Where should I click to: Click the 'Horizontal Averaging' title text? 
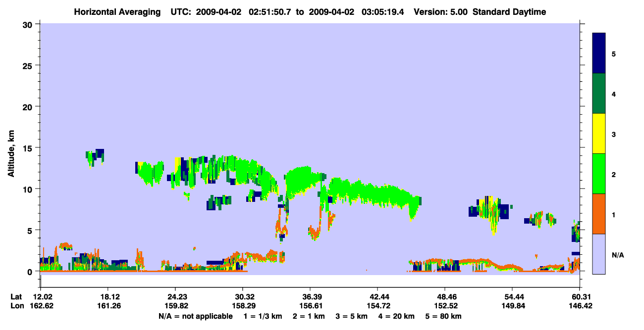point(118,12)
